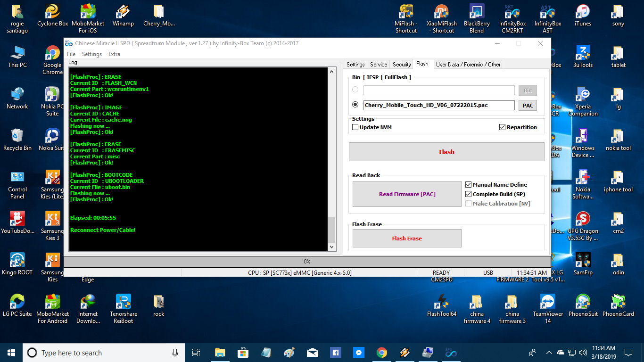644x362 pixels.
Task: Open the Extra menu
Action: 114,54
